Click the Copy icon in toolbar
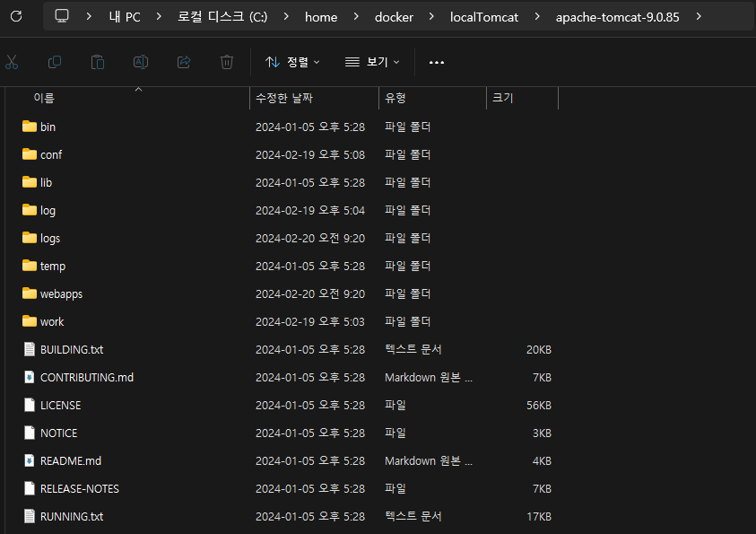This screenshot has width=756, height=534. coord(55,62)
